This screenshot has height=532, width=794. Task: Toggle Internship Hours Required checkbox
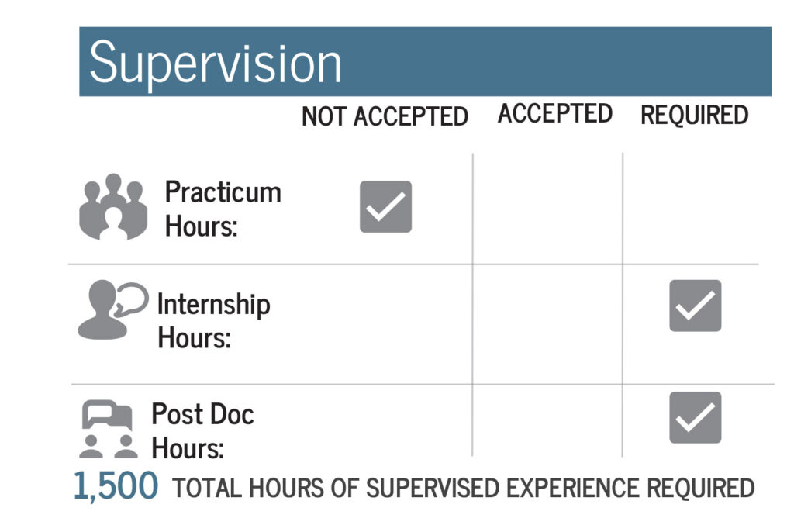click(x=696, y=306)
